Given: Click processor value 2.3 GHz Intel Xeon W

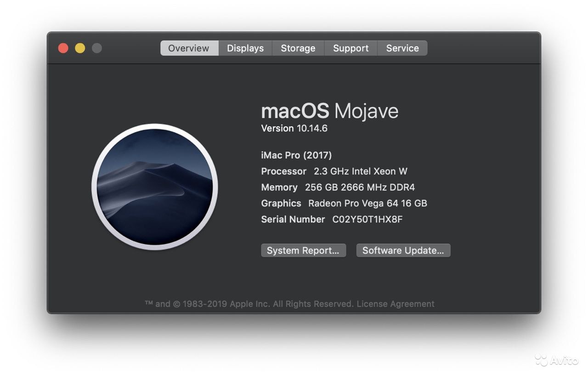Looking at the screenshot, I should coord(361,171).
